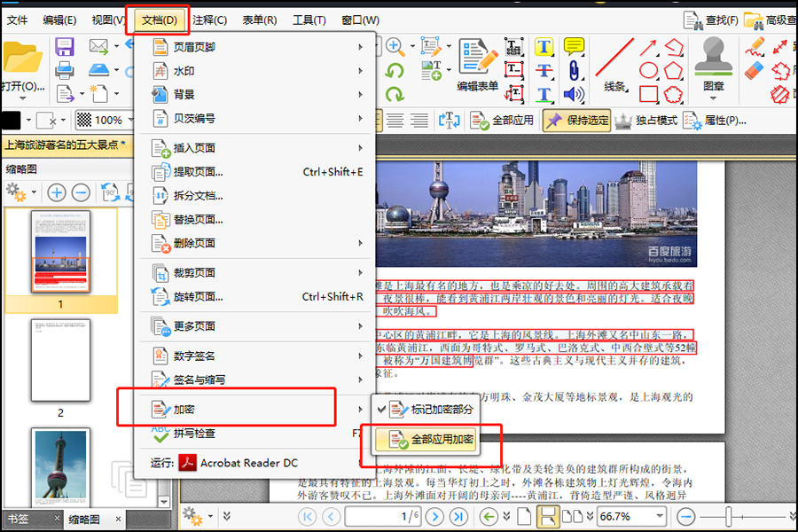Uncheck 标记加密部分 in the submenu
Viewport: 798px width, 532px height.
pyautogui.click(x=426, y=410)
